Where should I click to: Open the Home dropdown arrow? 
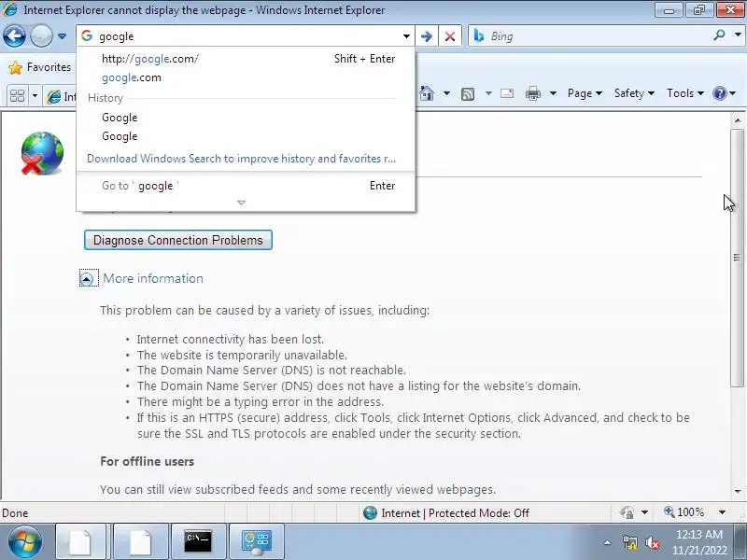(446, 93)
